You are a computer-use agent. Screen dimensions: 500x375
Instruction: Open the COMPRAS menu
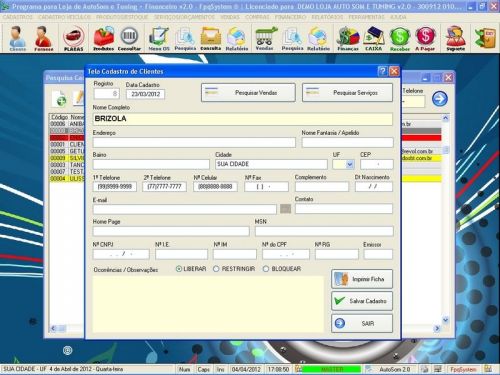(257, 17)
